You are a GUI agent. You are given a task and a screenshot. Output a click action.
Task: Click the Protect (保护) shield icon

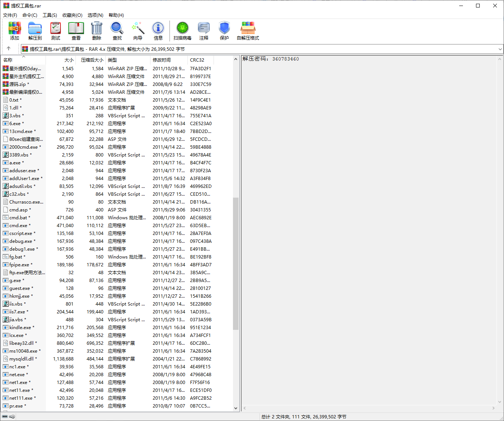(x=224, y=31)
